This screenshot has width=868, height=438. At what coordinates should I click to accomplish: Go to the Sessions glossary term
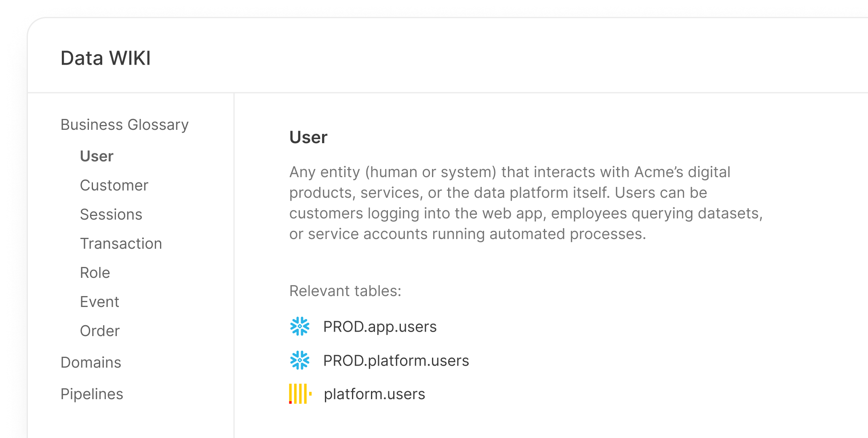coord(111,215)
